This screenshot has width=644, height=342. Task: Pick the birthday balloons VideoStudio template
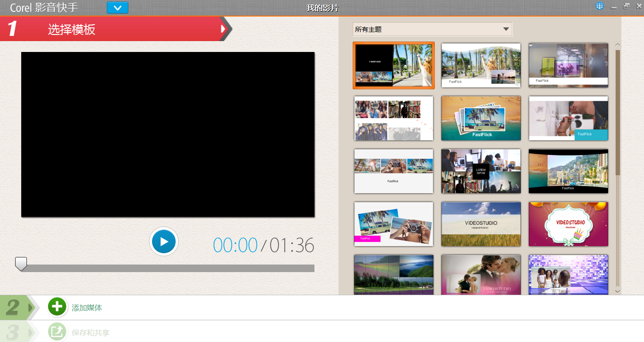click(568, 224)
